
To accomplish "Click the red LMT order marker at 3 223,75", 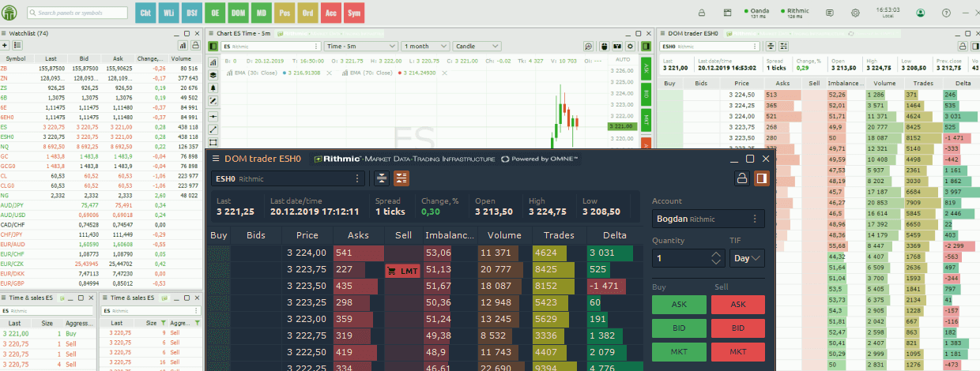I will click(x=402, y=271).
